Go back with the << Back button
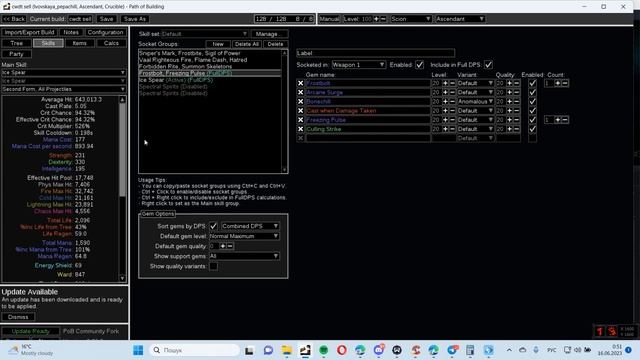The width and height of the screenshot is (640, 360). point(14,19)
